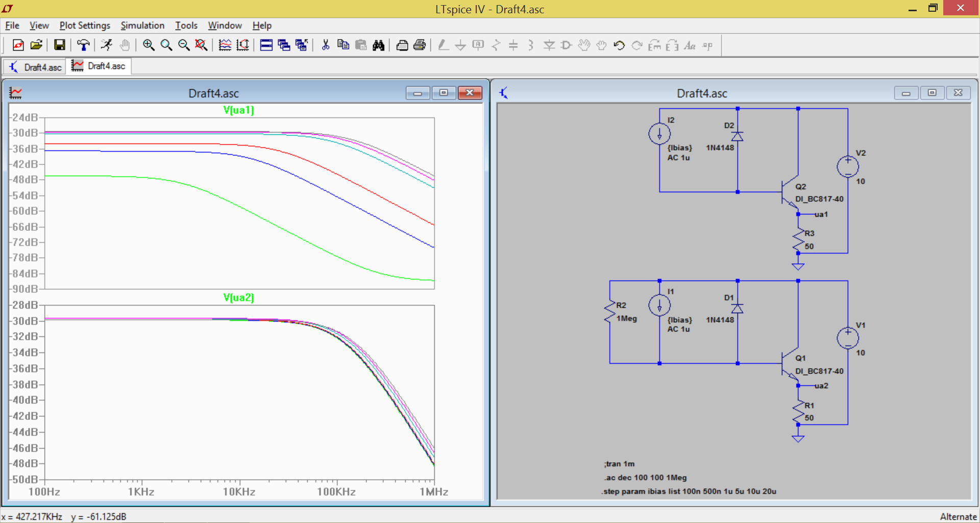Click the V(ua2) trace label
The height and width of the screenshot is (523, 980).
[238, 297]
